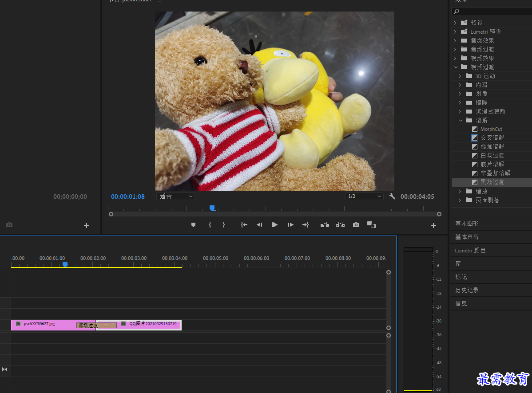Click the search icon in Effects panel
Viewport: 532px width, 393px height.
click(x=457, y=12)
